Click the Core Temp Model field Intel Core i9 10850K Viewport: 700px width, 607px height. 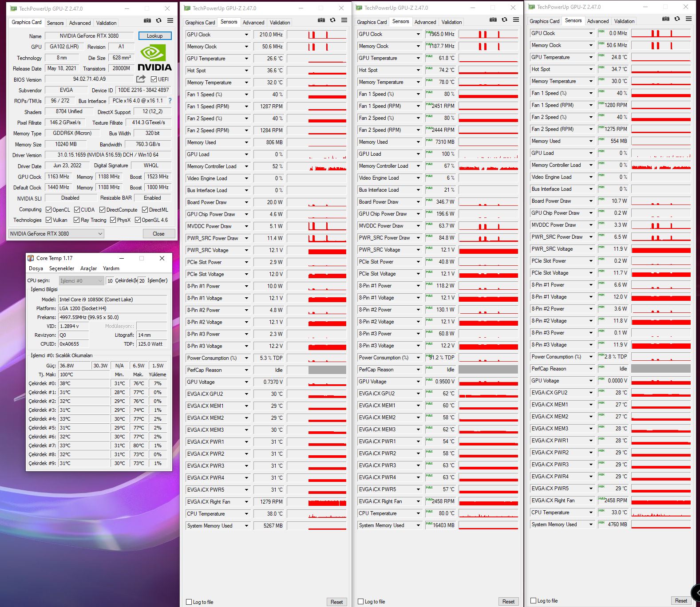113,300
